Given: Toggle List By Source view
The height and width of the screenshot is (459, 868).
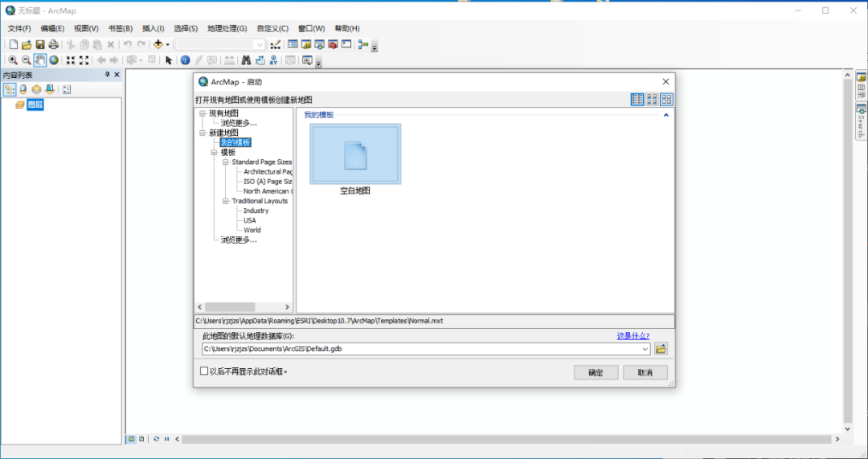Looking at the screenshot, I should point(23,89).
